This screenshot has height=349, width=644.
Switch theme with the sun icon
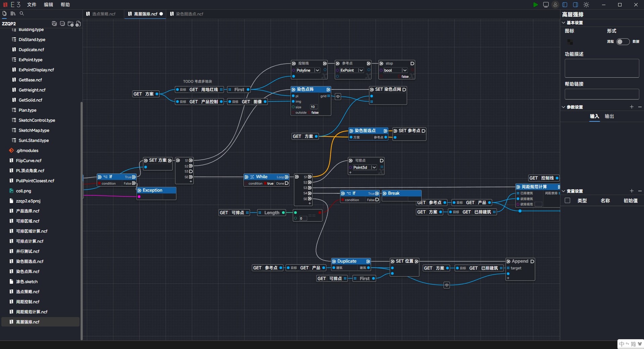coord(586,5)
